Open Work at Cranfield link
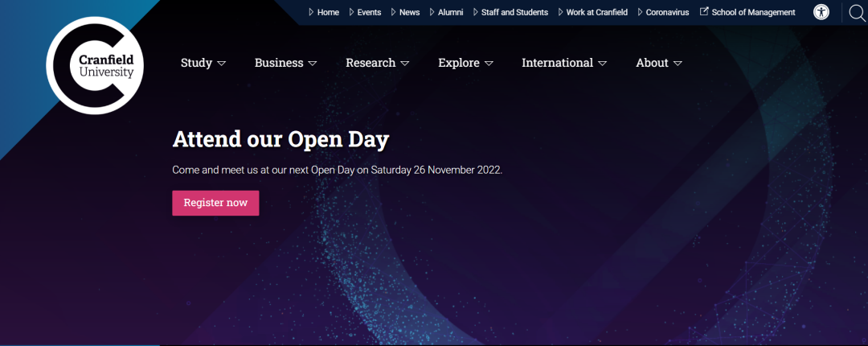Screen dimensions: 868x346 click(593, 12)
